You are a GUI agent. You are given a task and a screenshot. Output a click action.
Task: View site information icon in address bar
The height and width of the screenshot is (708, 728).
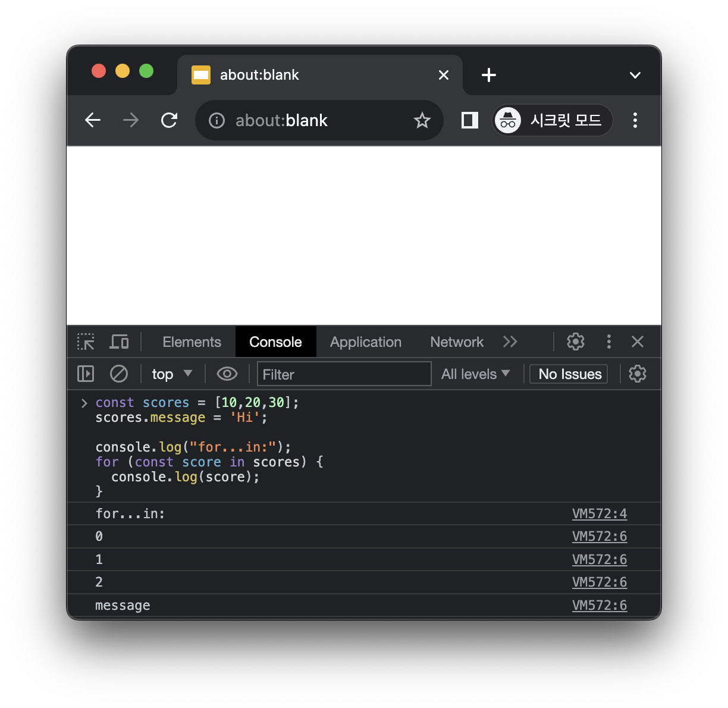click(216, 121)
